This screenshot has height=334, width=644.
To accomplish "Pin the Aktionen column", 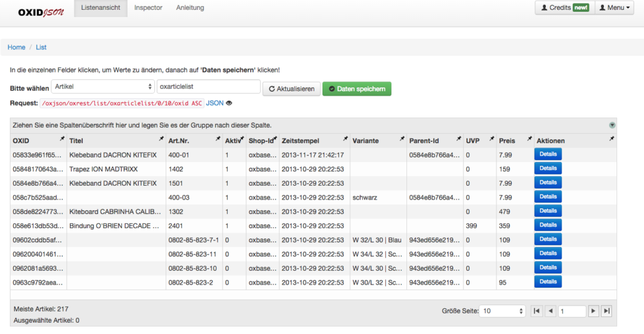I will pyautogui.click(x=611, y=139).
